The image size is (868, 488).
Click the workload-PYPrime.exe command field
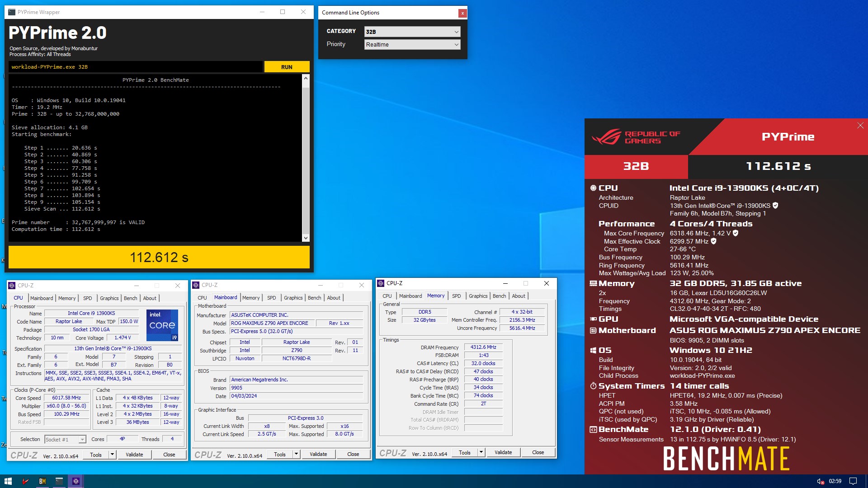tap(135, 67)
